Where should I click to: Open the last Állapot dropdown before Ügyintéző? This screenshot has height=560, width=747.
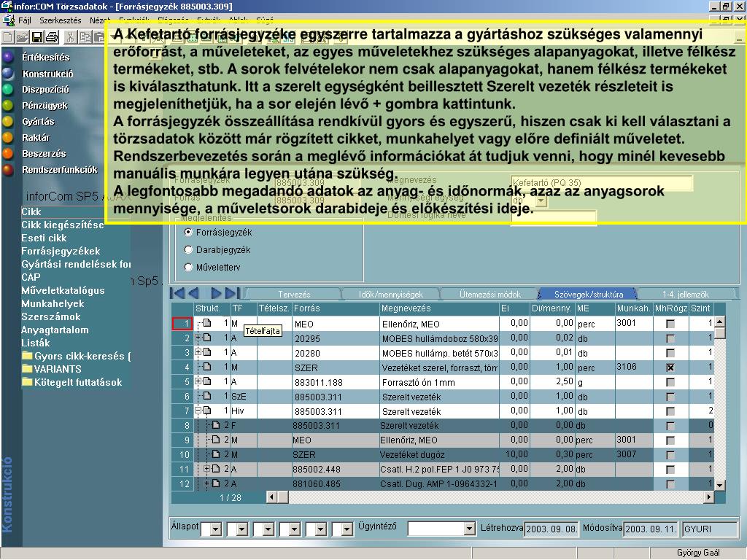[347, 529]
